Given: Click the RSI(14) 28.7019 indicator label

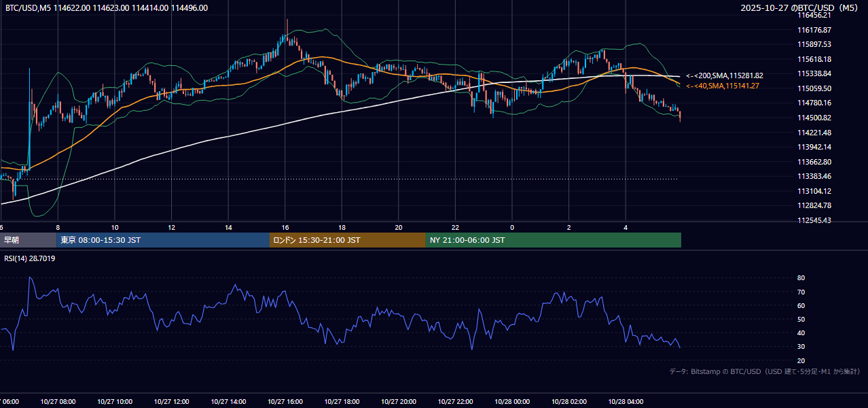Looking at the screenshot, I should [30, 258].
